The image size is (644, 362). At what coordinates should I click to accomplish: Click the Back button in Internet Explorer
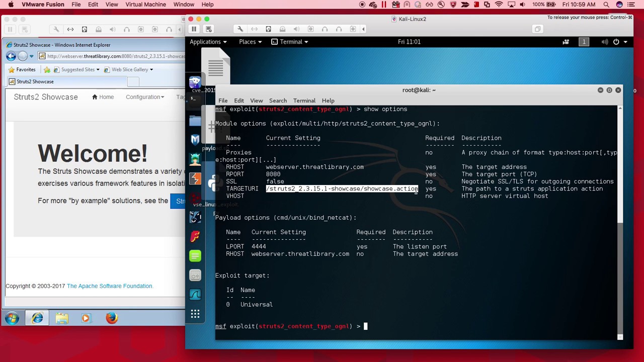pyautogui.click(x=11, y=56)
